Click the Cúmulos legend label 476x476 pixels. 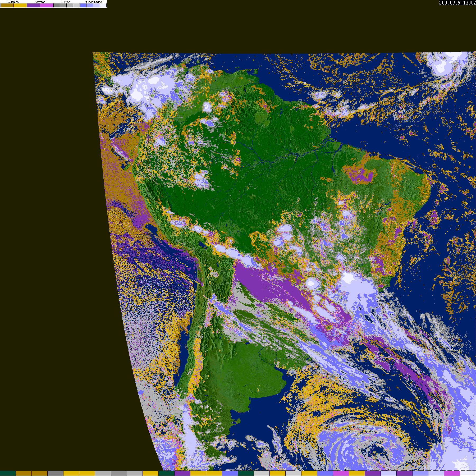13,2
